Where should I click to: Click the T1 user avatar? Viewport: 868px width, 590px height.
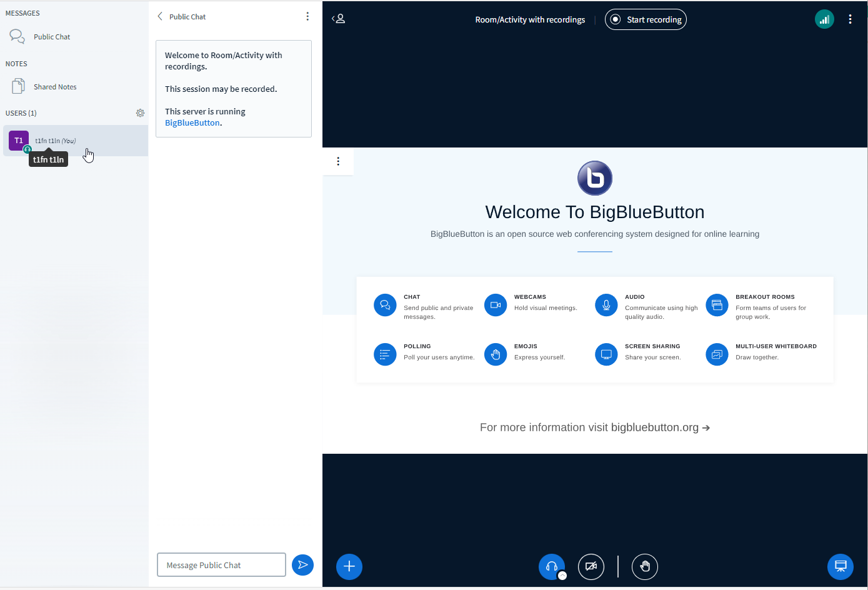19,141
